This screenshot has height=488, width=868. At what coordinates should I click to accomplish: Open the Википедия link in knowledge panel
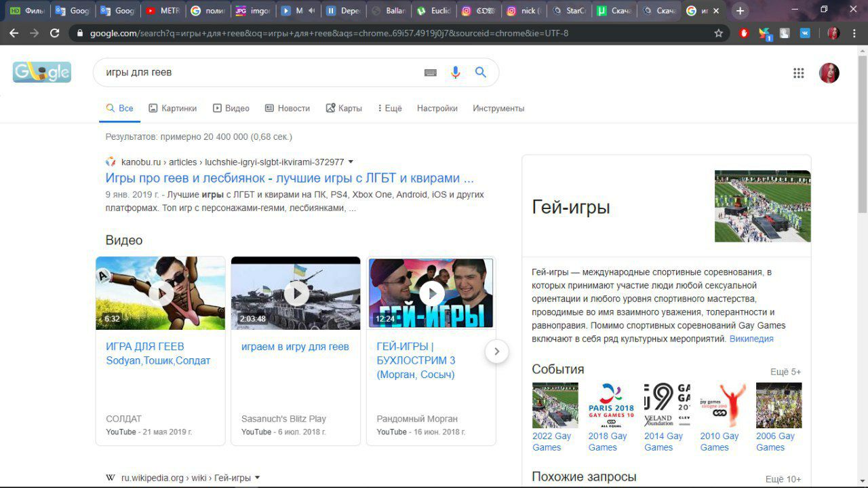click(x=751, y=339)
